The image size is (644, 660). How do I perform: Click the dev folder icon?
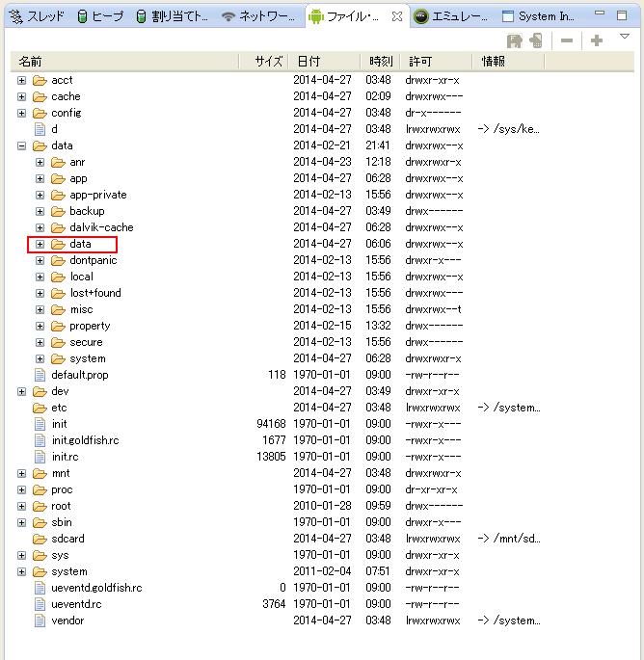point(40,392)
